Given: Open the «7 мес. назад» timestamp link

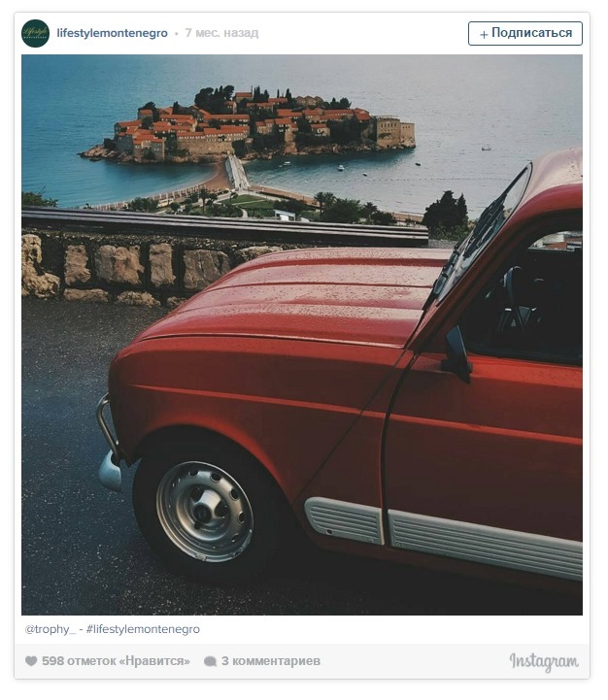Looking at the screenshot, I should click(221, 33).
